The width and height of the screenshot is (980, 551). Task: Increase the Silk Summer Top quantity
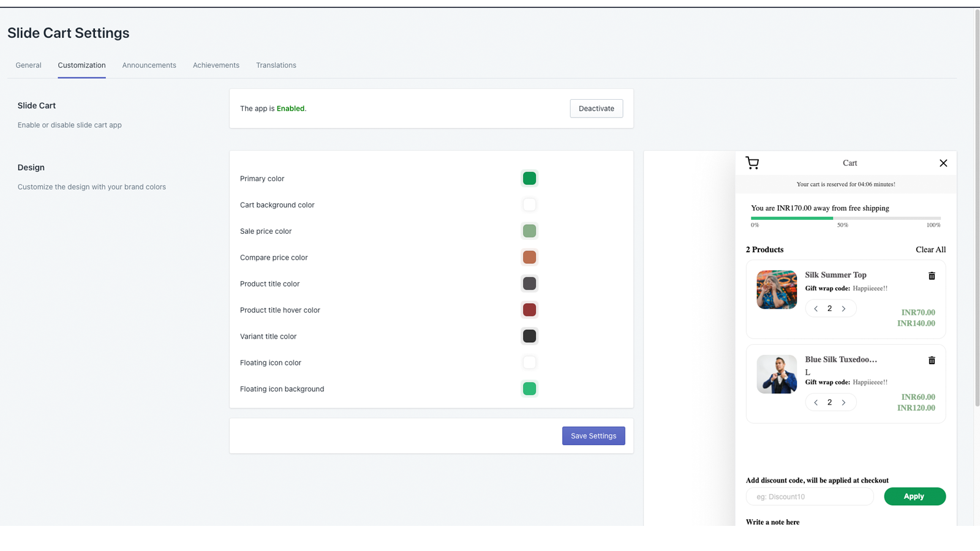[x=845, y=308]
